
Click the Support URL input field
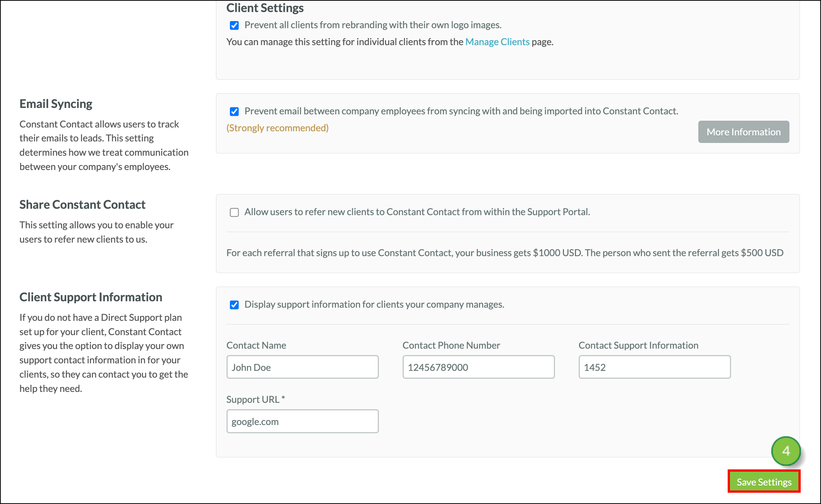(x=303, y=421)
